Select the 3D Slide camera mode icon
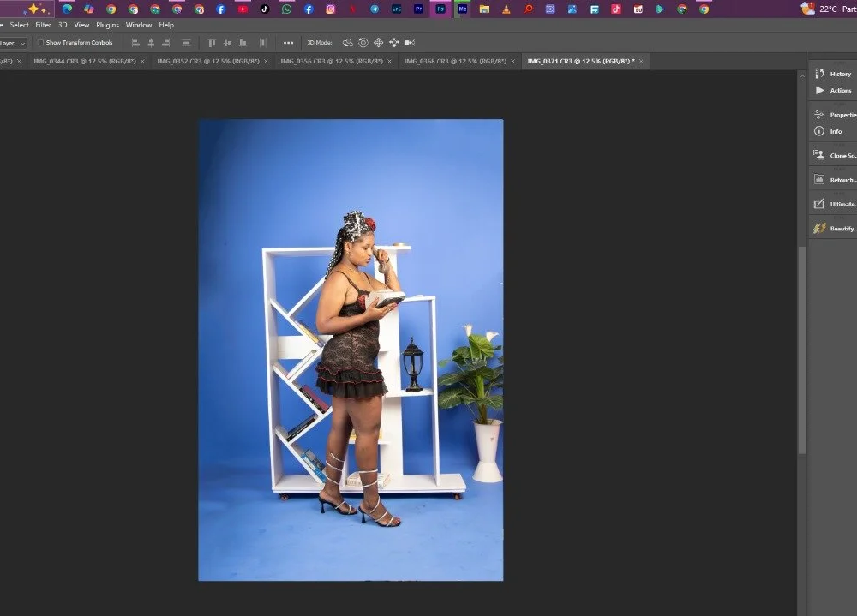 pos(394,43)
